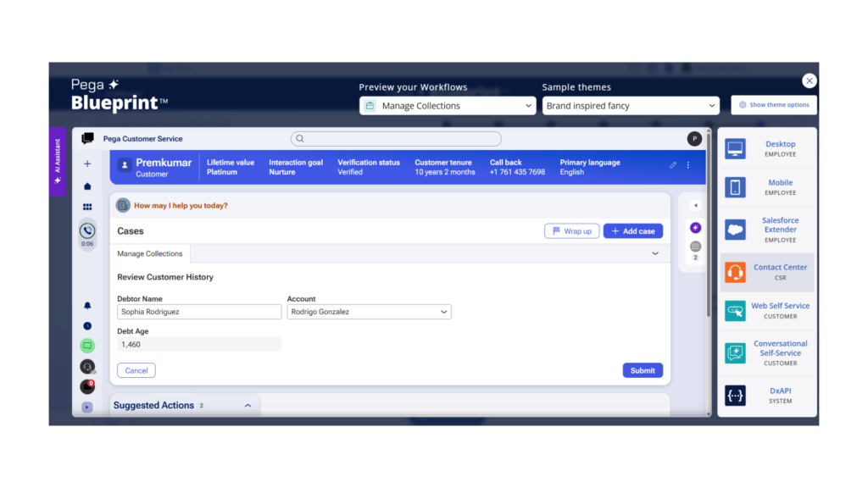Click the active phone call icon

87,230
